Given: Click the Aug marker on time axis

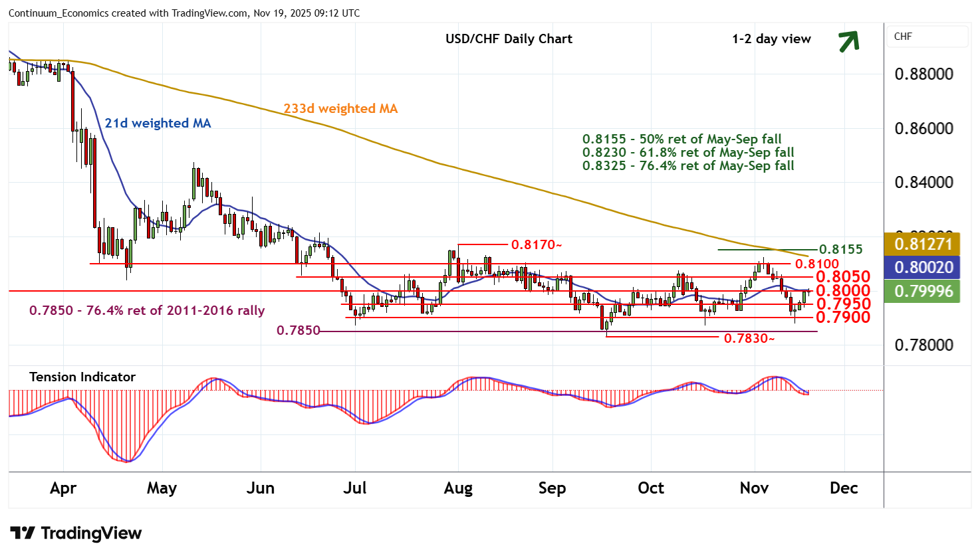Looking at the screenshot, I should (x=458, y=488).
